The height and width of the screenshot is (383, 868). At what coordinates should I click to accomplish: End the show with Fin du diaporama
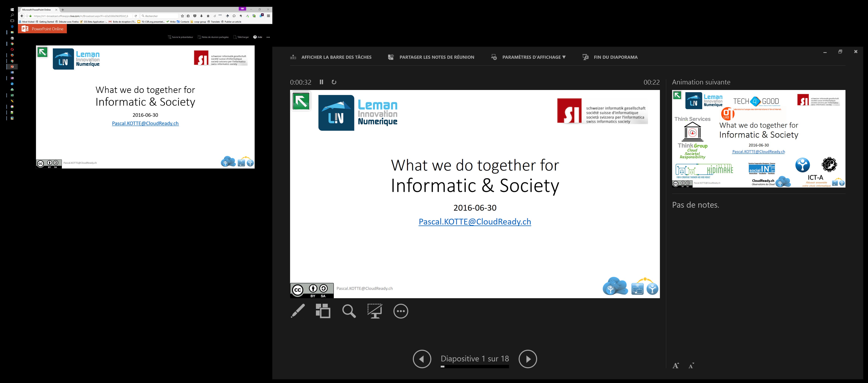point(615,57)
